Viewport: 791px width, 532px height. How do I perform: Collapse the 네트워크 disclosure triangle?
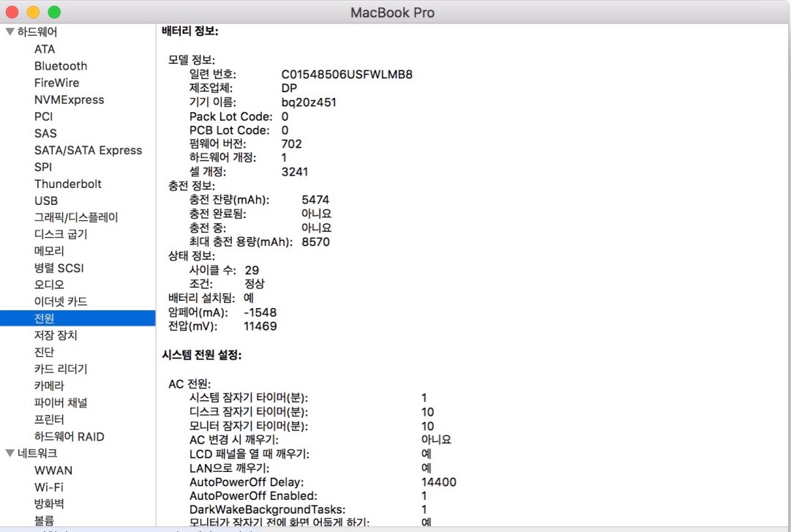click(10, 454)
